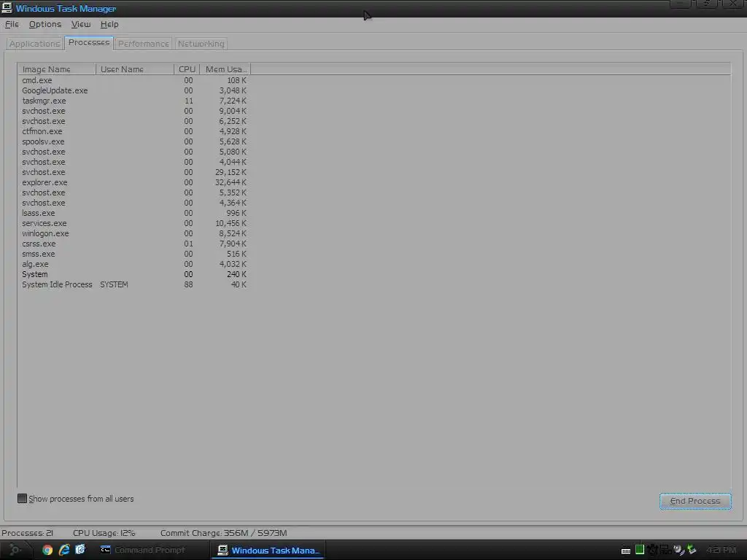The width and height of the screenshot is (747, 560).
Task: Select the ctfmon.exe process
Action: [134, 131]
